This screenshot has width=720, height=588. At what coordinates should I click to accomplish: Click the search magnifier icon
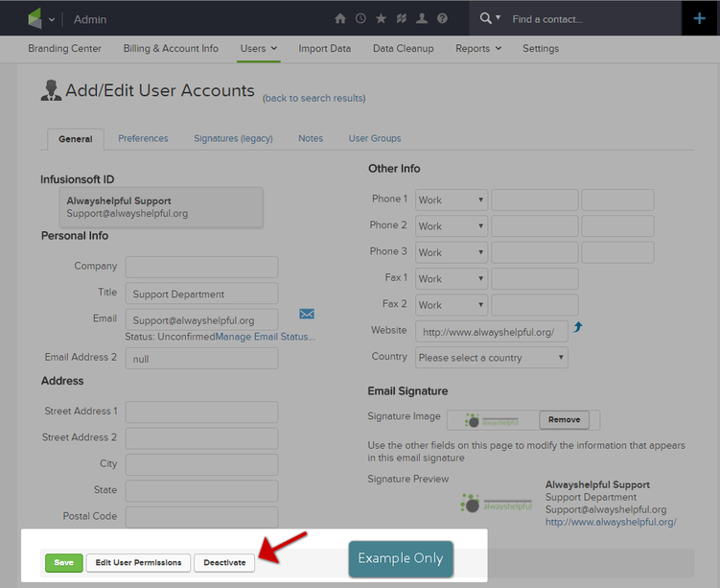coord(485,18)
